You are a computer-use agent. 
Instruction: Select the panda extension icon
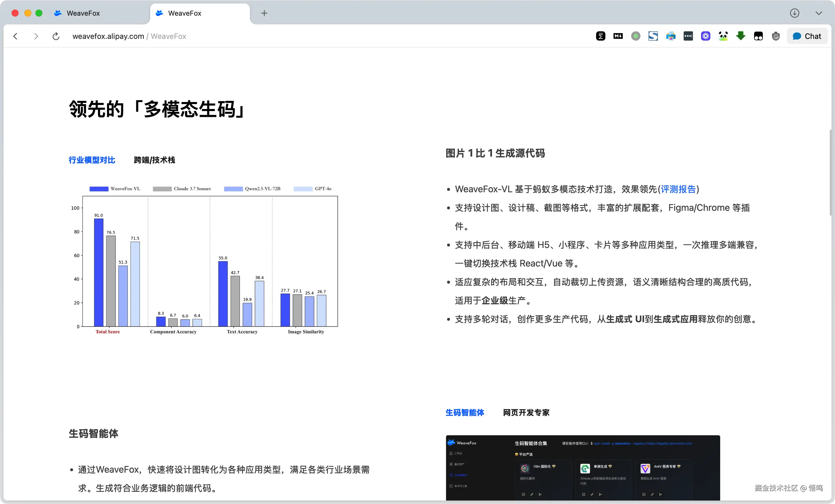[723, 36]
